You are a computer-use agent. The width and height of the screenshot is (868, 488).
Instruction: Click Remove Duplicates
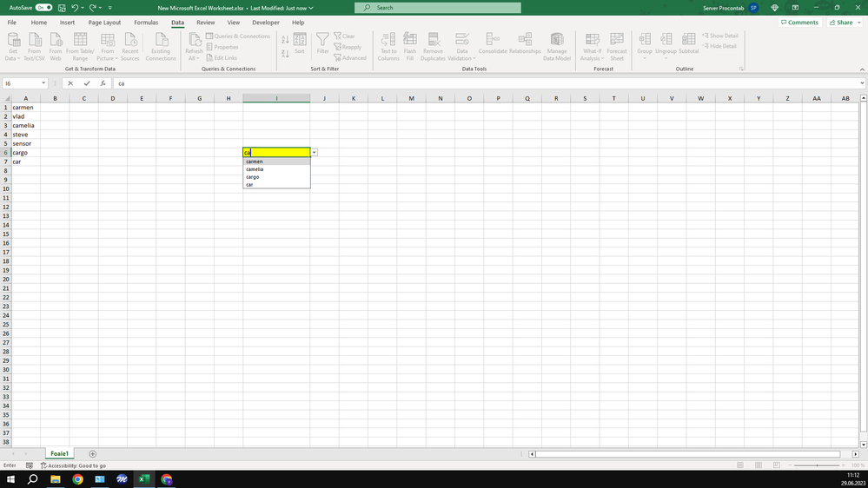click(x=433, y=47)
